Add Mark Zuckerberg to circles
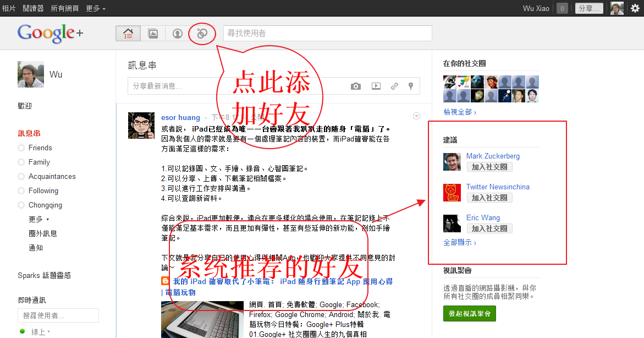 coord(489,167)
